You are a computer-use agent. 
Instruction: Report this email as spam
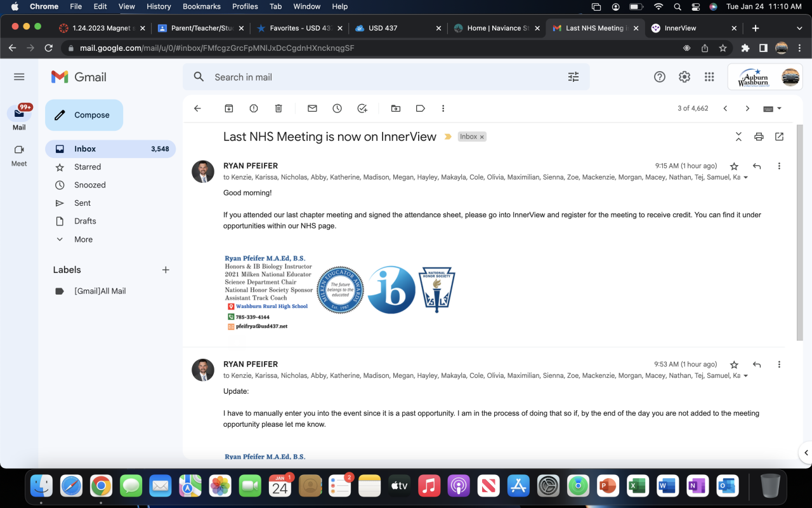[x=254, y=109]
